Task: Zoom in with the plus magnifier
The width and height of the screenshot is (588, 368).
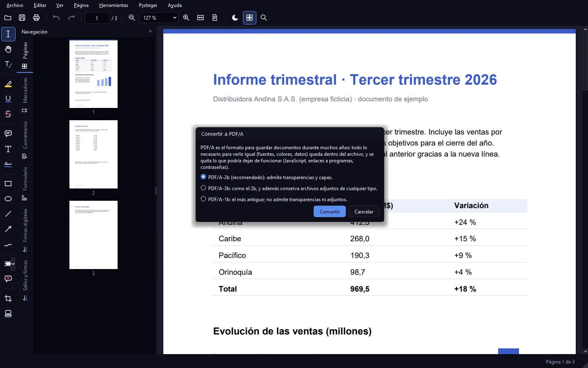Action: [x=186, y=18]
